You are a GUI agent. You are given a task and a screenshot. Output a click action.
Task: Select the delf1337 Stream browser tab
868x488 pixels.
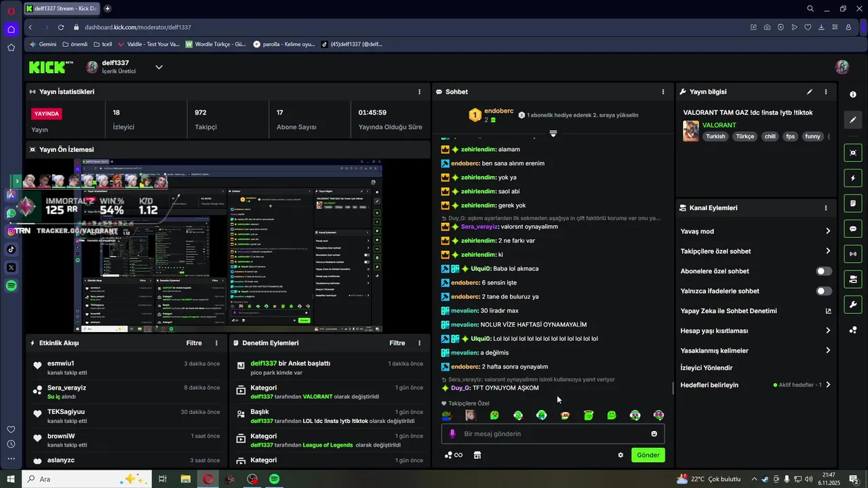tap(62, 9)
